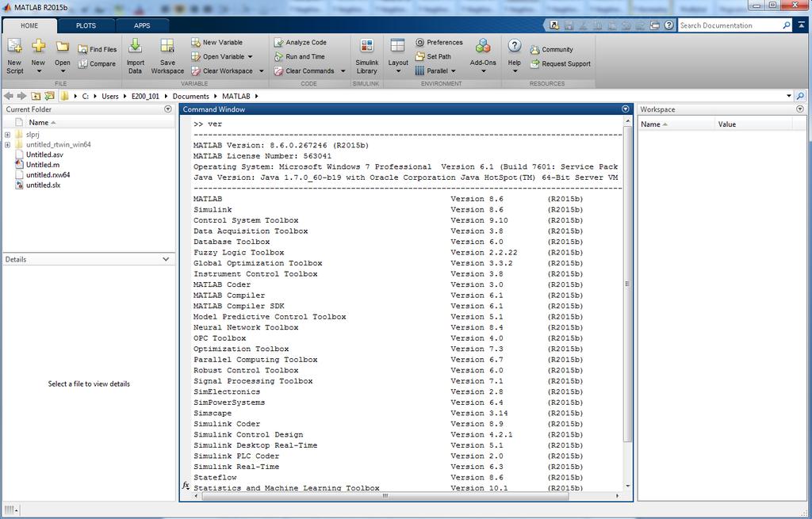Expand the Parallel dropdown
This screenshot has height=519, width=812.
454,71
